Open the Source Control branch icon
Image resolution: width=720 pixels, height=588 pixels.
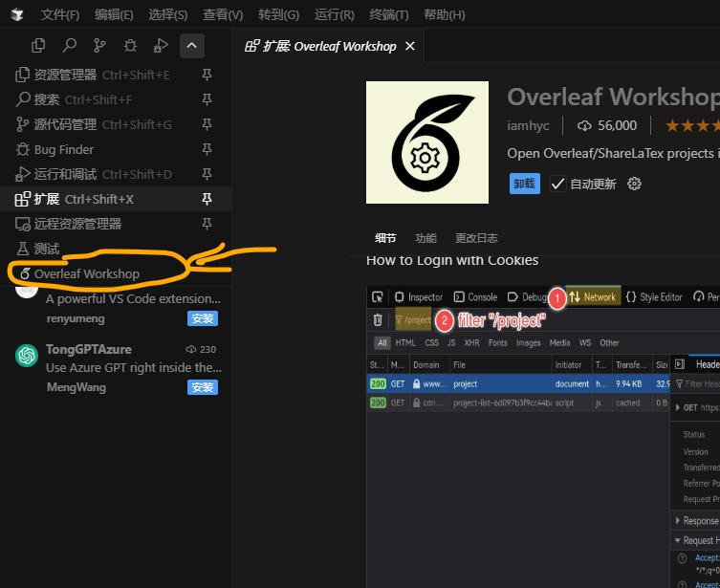pyautogui.click(x=99, y=46)
